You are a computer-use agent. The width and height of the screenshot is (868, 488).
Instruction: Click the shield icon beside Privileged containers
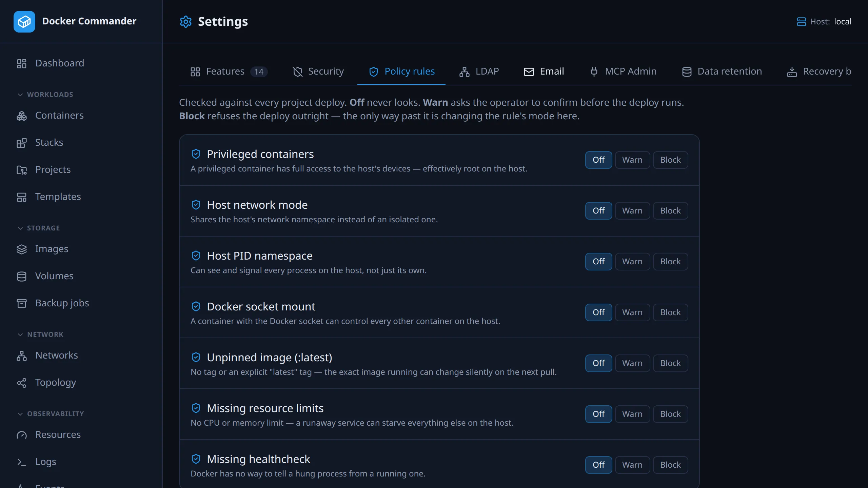(196, 154)
